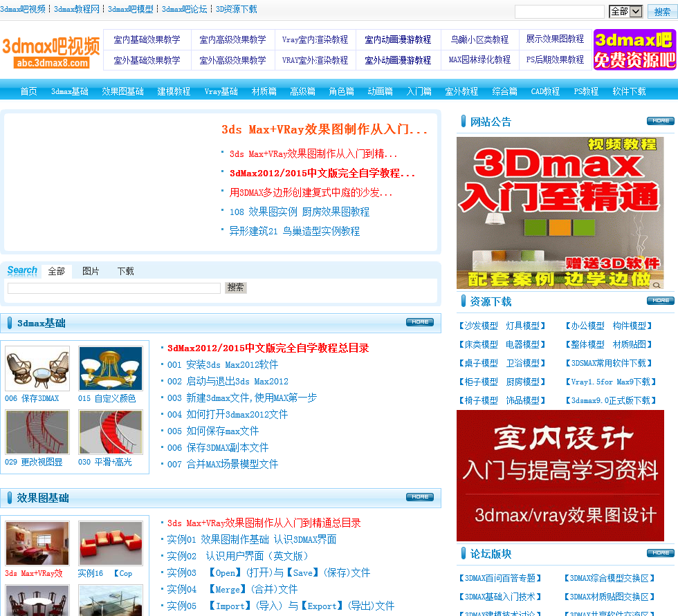Open PS后期效果教程 category
Viewport: 678px width, 616px height.
[555, 59]
